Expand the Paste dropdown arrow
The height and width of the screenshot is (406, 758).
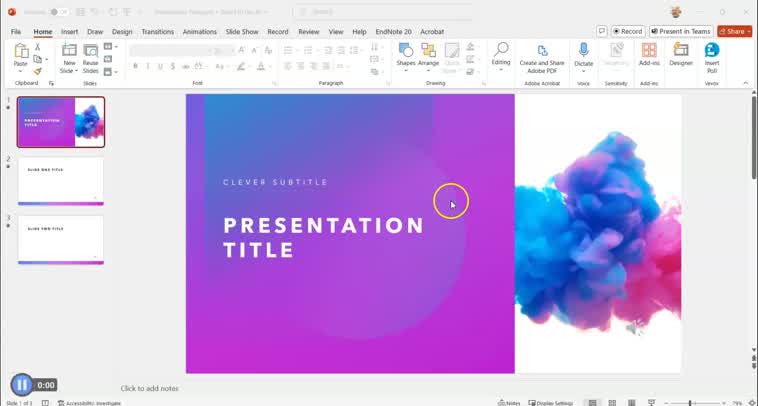tap(20, 71)
